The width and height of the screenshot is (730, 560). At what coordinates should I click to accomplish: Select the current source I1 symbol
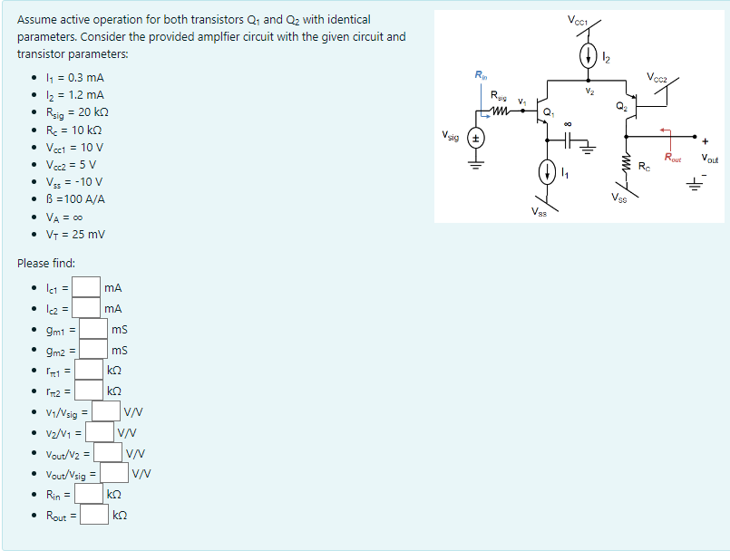click(x=547, y=173)
